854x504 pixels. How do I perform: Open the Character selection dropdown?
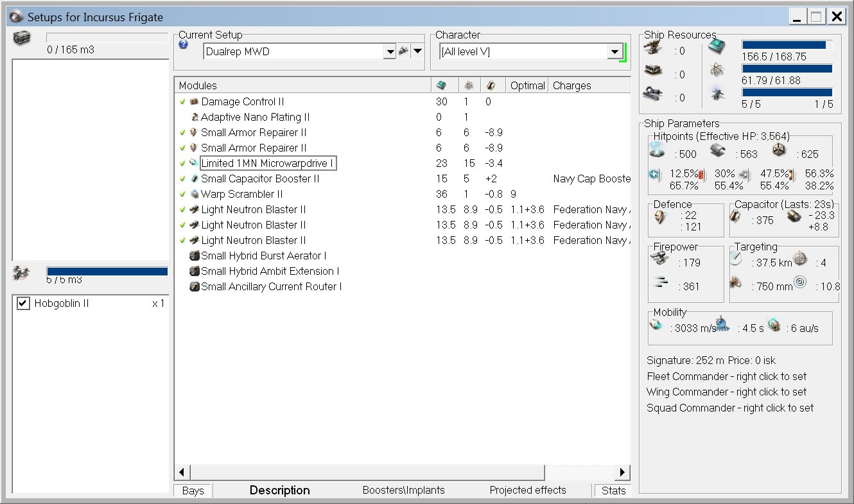(x=614, y=51)
